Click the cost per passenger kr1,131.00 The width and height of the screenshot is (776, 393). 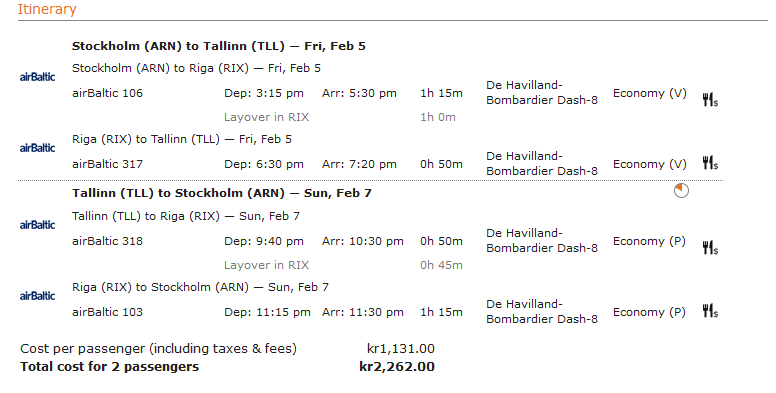[x=401, y=349]
